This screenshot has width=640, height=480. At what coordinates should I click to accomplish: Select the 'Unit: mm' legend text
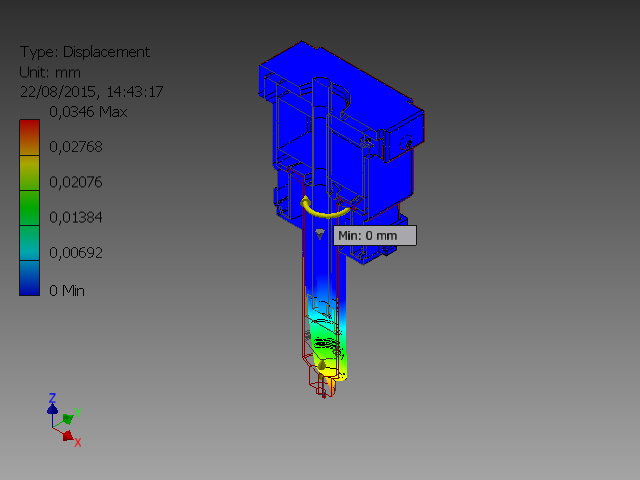pos(50,72)
